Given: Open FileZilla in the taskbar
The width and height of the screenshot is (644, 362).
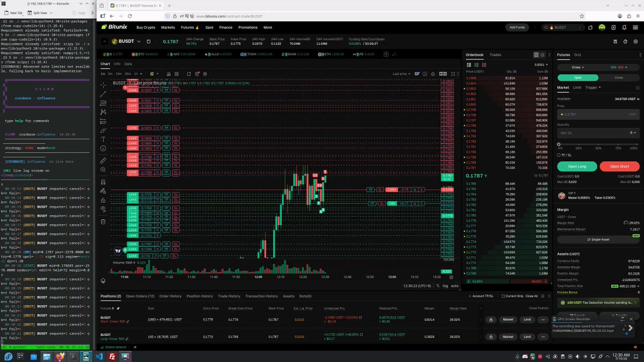Looking at the screenshot, I should 112,357.
